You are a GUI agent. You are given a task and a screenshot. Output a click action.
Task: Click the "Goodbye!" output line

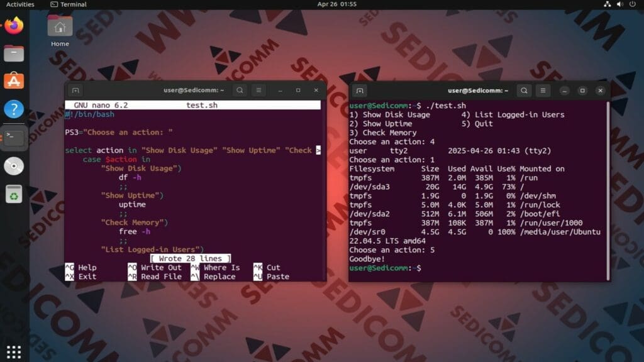(367, 259)
